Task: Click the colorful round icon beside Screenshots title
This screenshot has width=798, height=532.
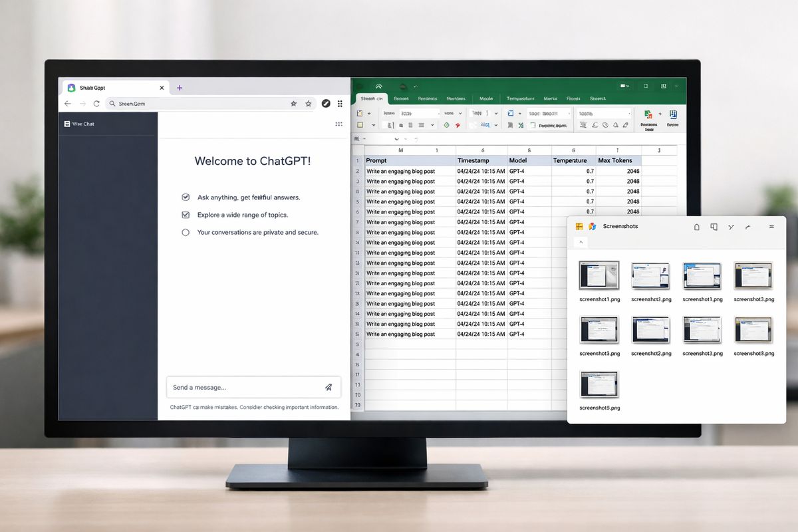Action: (x=593, y=227)
